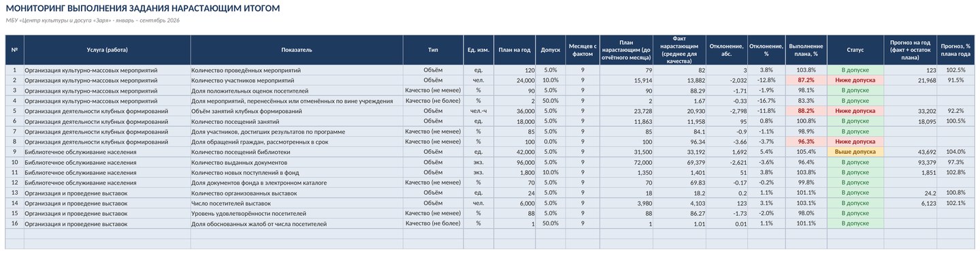Select the 'Ед. изм.' column header

(x=478, y=50)
